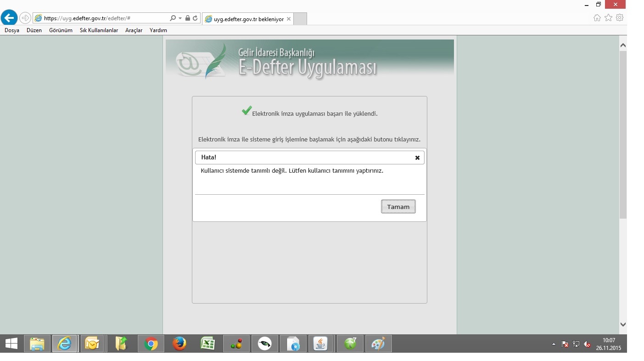
Task: Open Excel from the taskbar
Action: (x=208, y=344)
